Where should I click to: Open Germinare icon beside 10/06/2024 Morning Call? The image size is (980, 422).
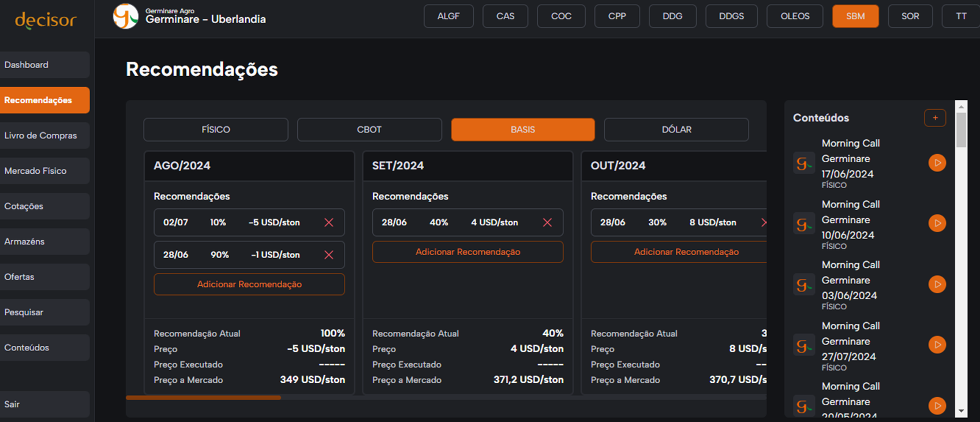[x=803, y=224]
